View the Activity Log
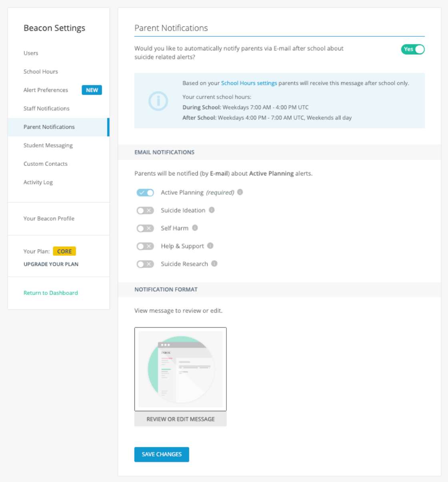This screenshot has width=448, height=482. (x=38, y=182)
